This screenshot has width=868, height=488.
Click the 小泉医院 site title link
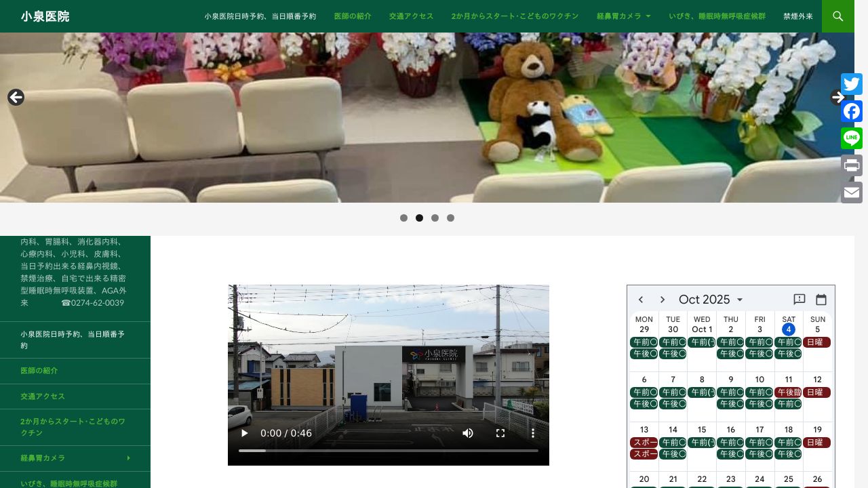45,16
